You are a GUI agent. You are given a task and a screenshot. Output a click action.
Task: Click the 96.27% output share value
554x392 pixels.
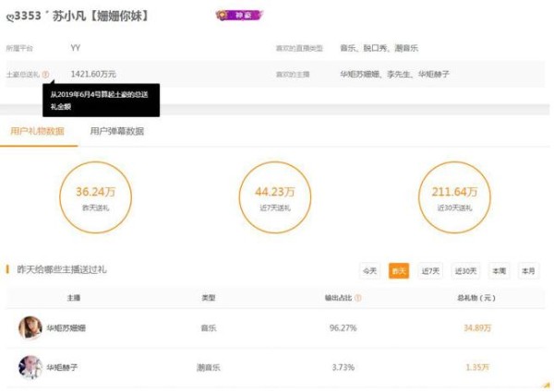343,328
